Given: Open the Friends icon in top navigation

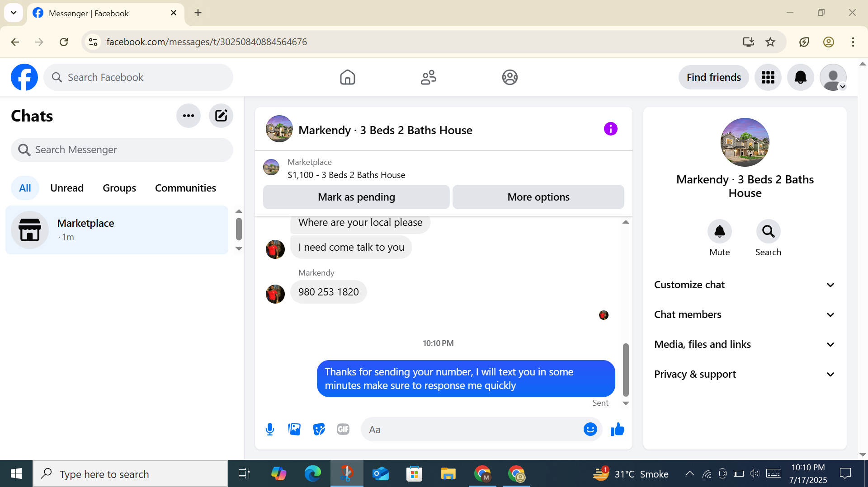Looking at the screenshot, I should click(428, 77).
